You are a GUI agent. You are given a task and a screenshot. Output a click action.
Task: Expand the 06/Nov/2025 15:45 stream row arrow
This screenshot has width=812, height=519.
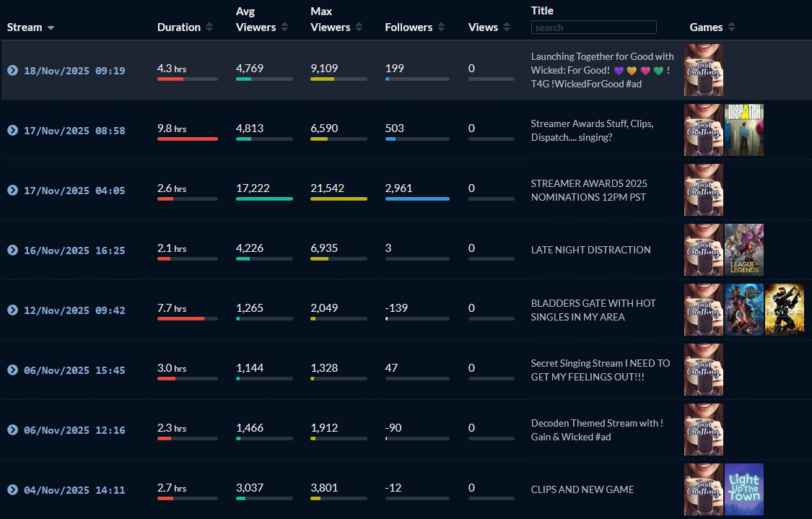[12, 370]
